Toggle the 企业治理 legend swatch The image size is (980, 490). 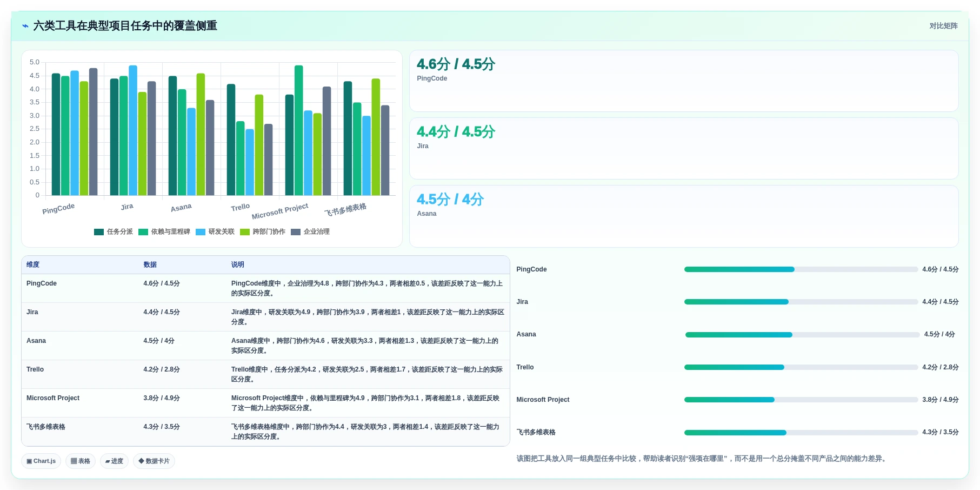296,232
